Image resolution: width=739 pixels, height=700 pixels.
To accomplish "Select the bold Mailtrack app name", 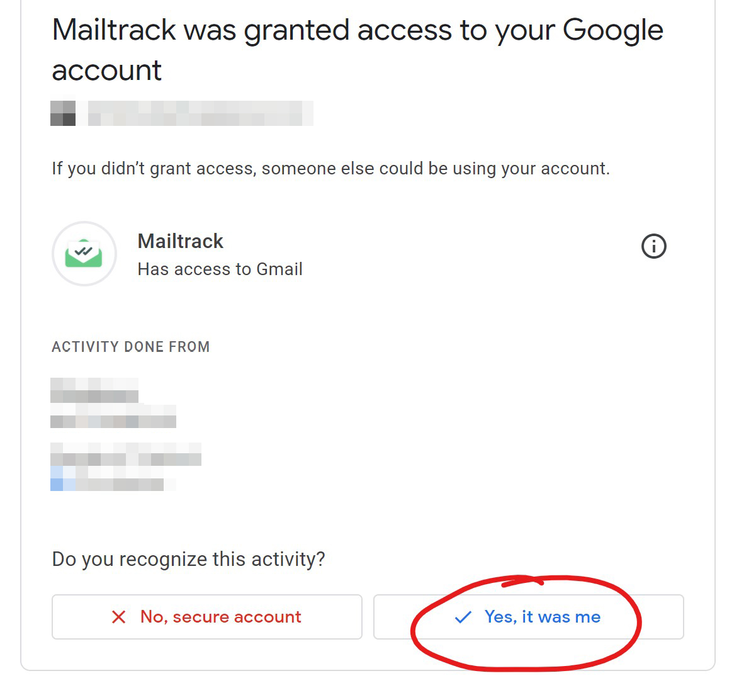I will point(180,241).
